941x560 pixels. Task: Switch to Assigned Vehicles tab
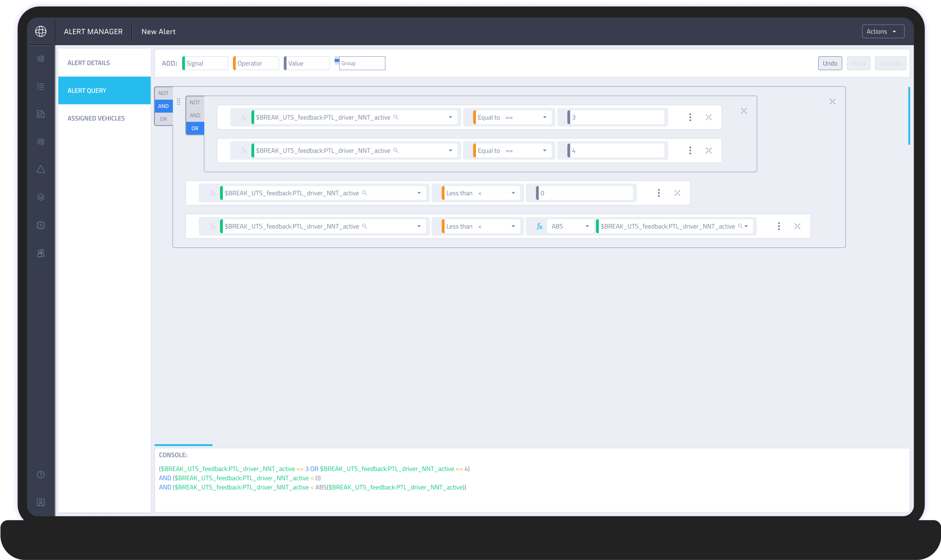96,118
